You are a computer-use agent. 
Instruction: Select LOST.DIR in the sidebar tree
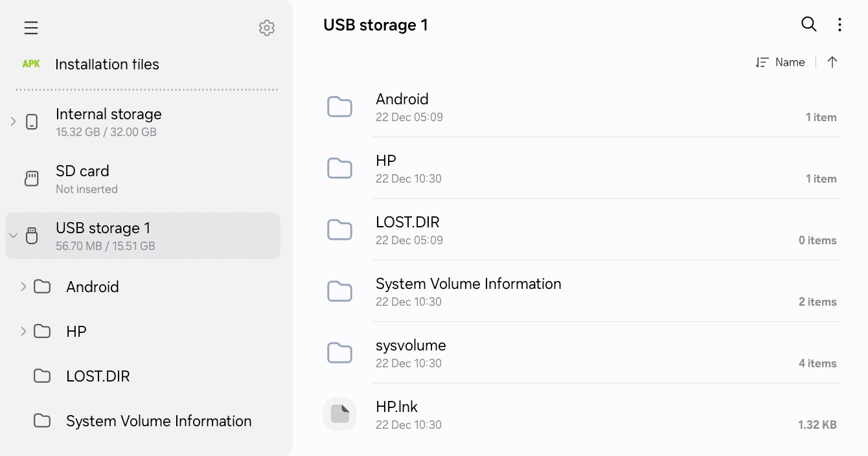pyautogui.click(x=98, y=376)
